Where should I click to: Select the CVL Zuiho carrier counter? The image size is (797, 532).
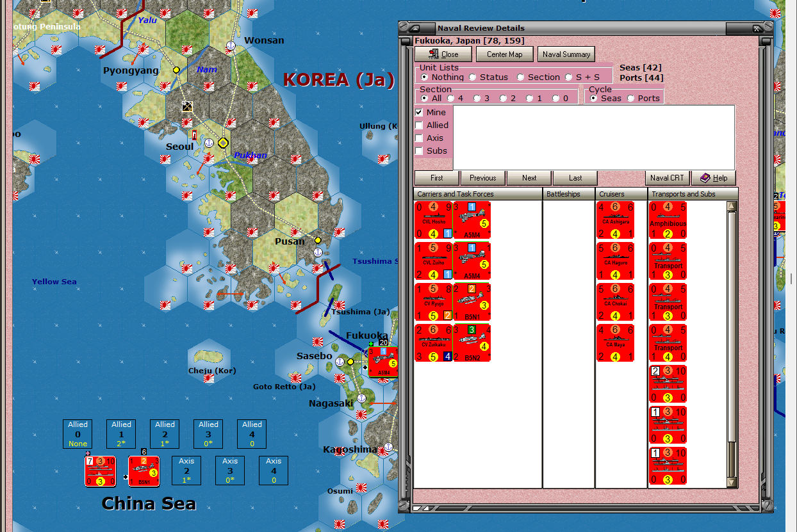[434, 261]
